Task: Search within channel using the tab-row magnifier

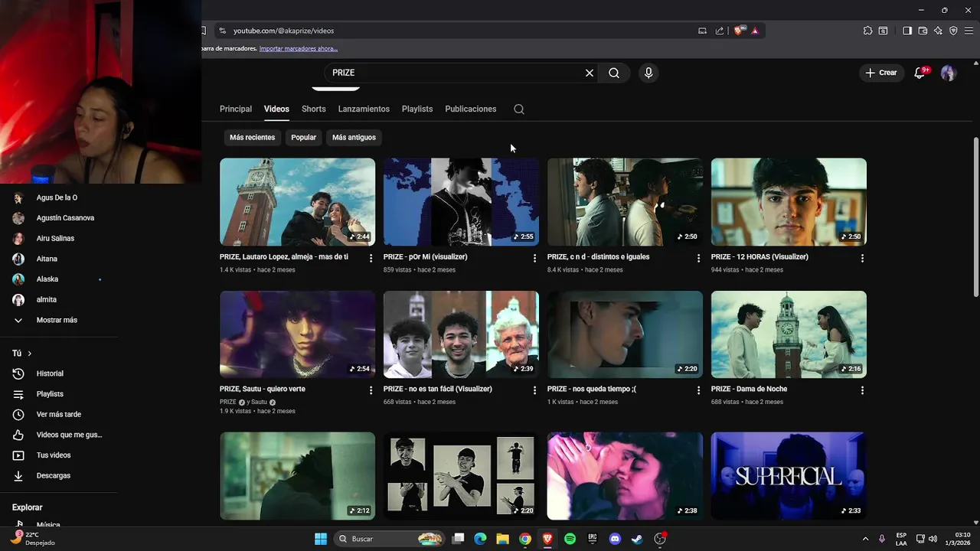Action: click(x=519, y=109)
